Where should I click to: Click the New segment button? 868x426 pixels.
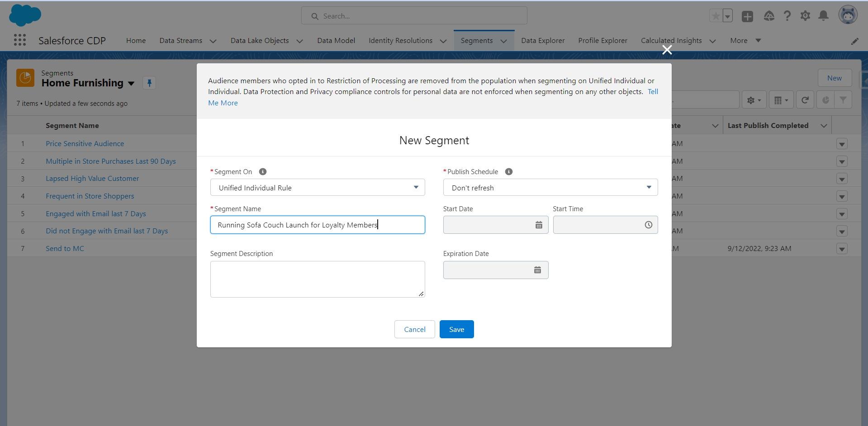[x=834, y=78]
